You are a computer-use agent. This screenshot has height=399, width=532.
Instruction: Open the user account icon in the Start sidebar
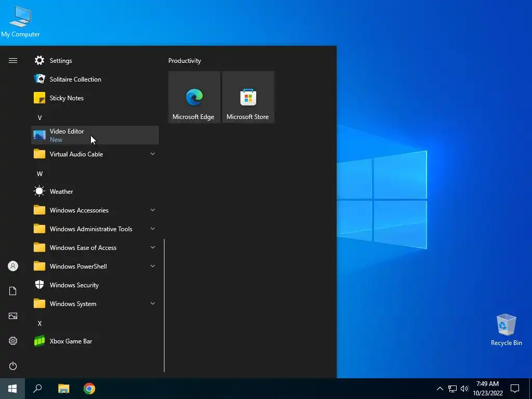13,266
